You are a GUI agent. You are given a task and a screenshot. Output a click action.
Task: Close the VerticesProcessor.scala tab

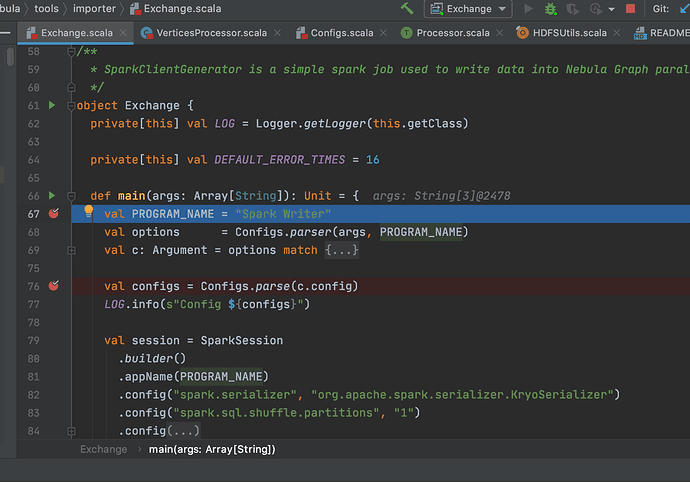tap(277, 33)
